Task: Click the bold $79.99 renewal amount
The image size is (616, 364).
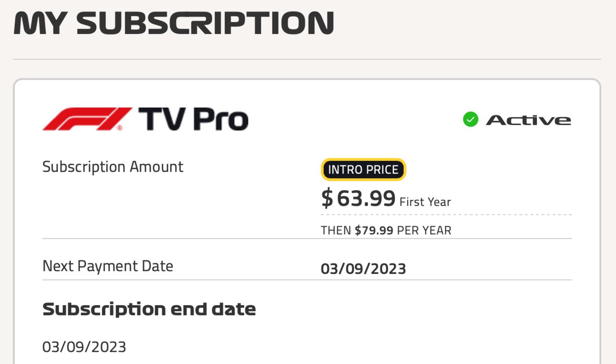Action: pos(374,231)
